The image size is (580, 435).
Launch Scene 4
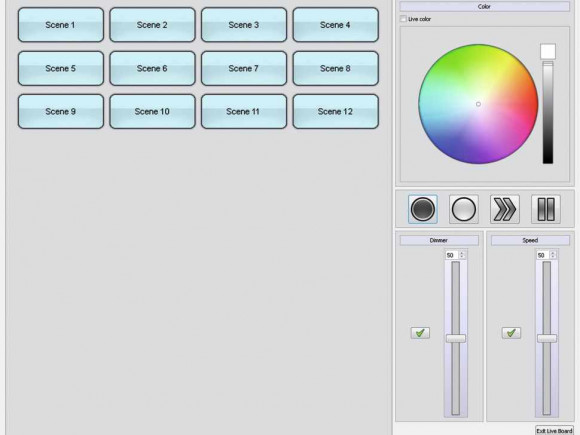335,25
